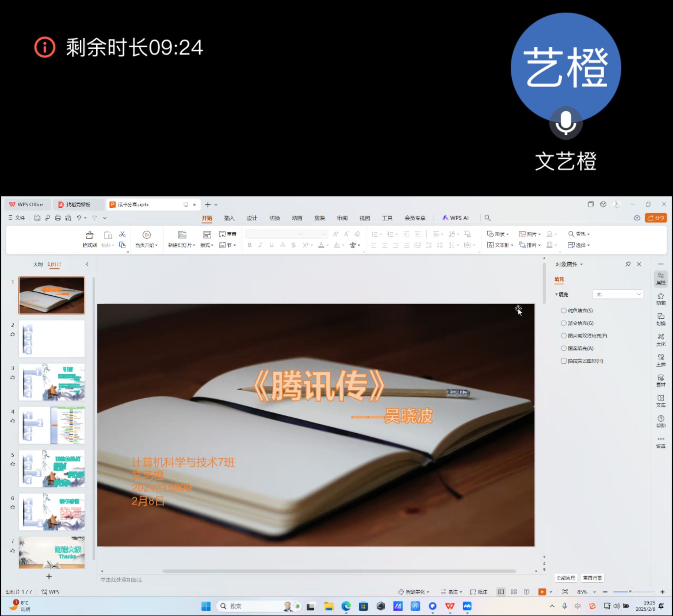
Task: Select 纯色填充(S) solid fill radio button
Action: pyautogui.click(x=564, y=311)
